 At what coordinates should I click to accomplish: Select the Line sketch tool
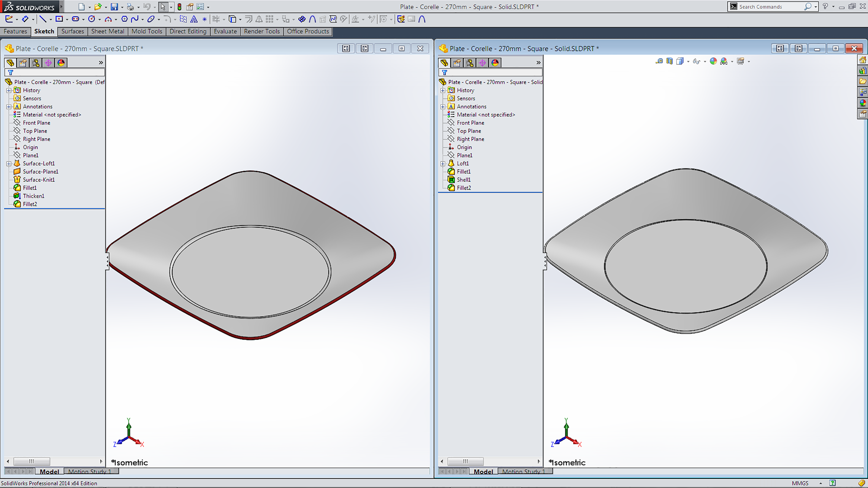pyautogui.click(x=43, y=19)
